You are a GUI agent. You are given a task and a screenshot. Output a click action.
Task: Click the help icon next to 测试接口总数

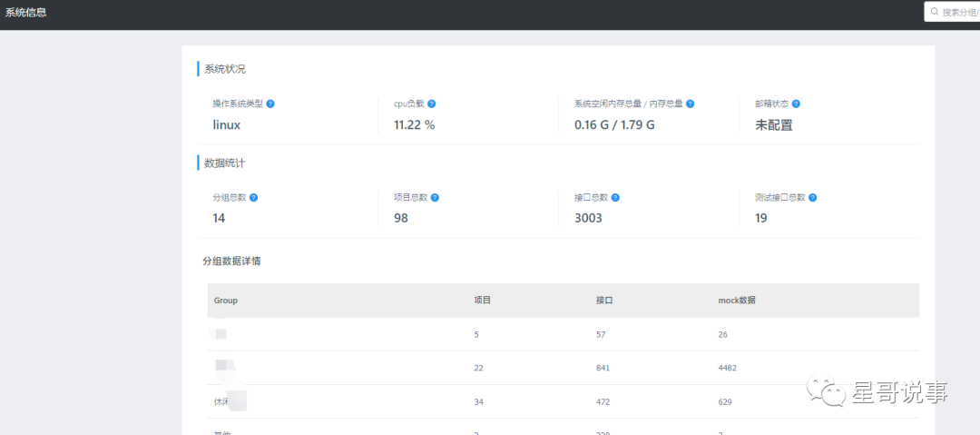tap(813, 198)
